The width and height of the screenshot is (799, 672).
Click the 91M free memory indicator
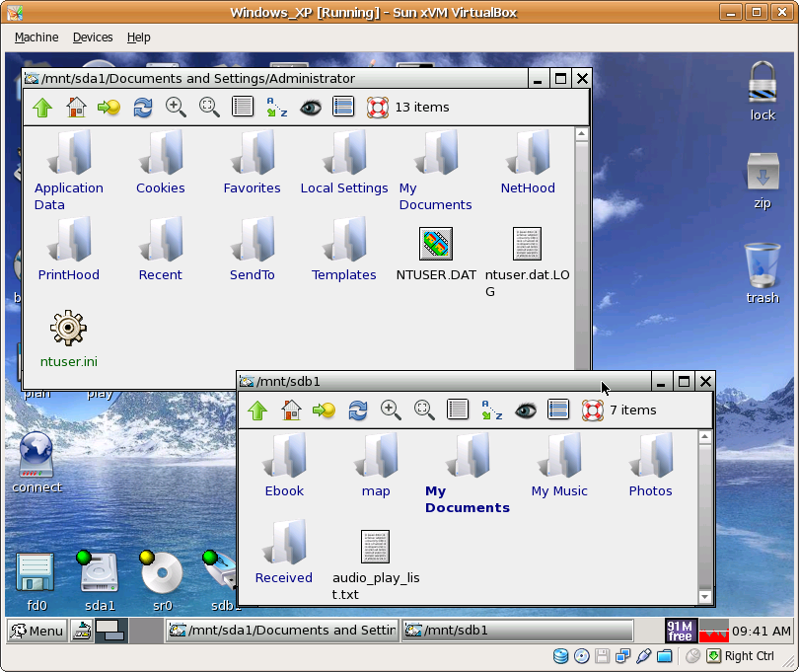coord(681,632)
